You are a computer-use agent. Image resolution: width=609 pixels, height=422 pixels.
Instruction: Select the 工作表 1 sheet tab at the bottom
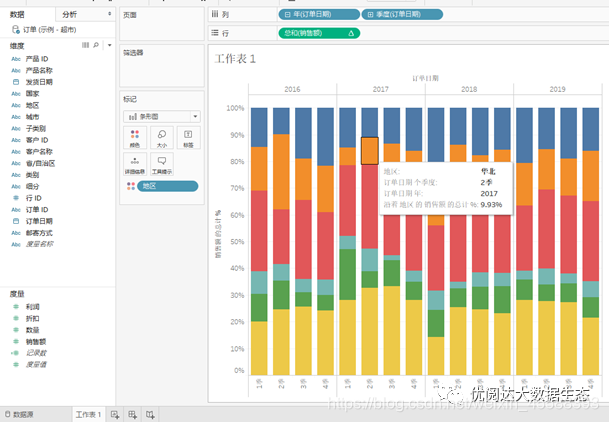tap(88, 415)
